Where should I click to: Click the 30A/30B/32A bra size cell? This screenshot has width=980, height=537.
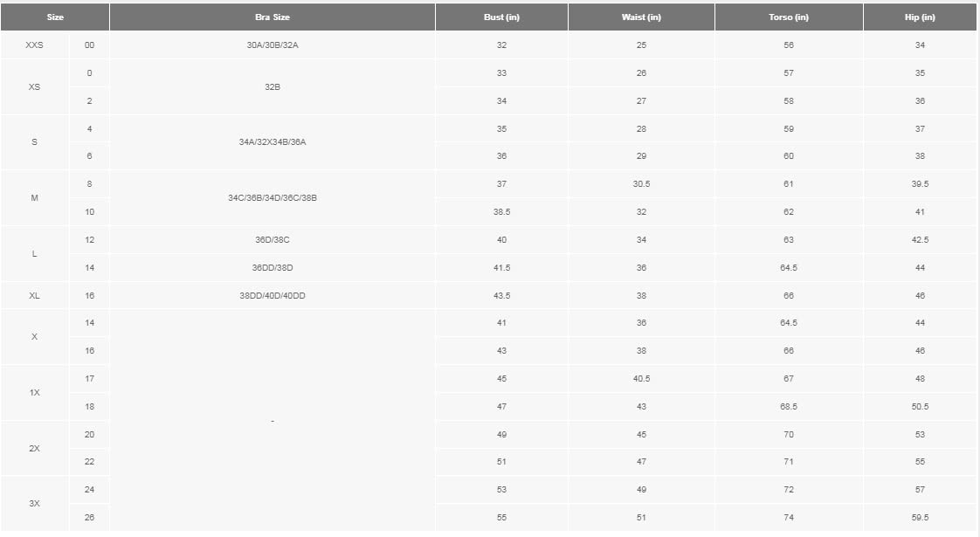[273, 45]
